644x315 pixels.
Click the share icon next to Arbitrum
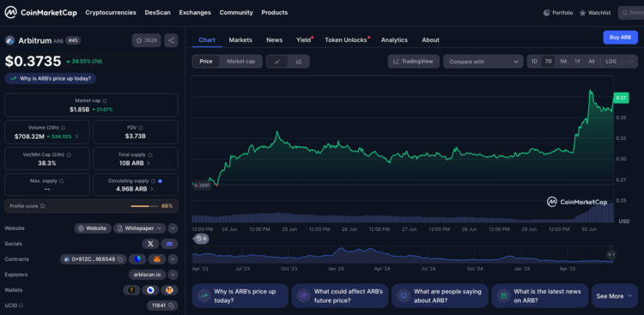tap(171, 40)
